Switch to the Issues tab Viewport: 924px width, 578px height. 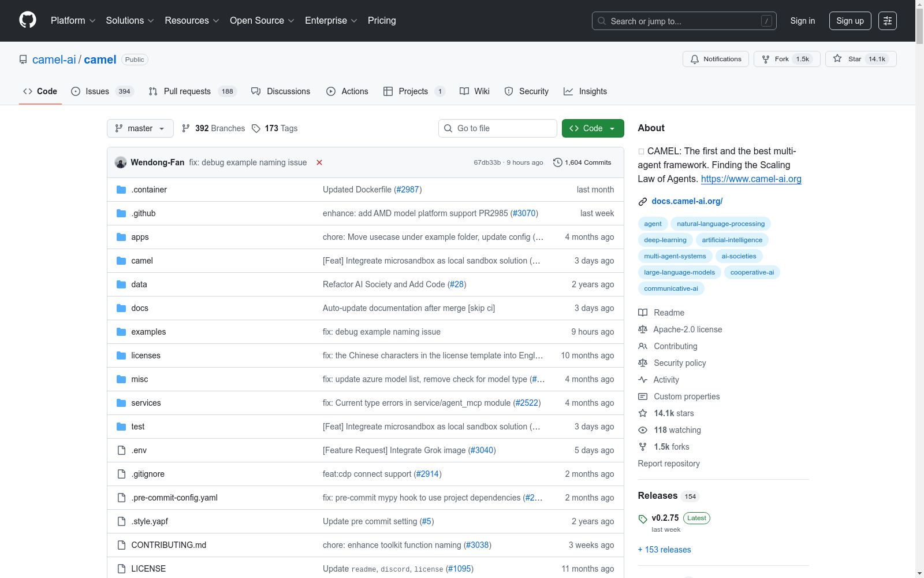coord(102,91)
